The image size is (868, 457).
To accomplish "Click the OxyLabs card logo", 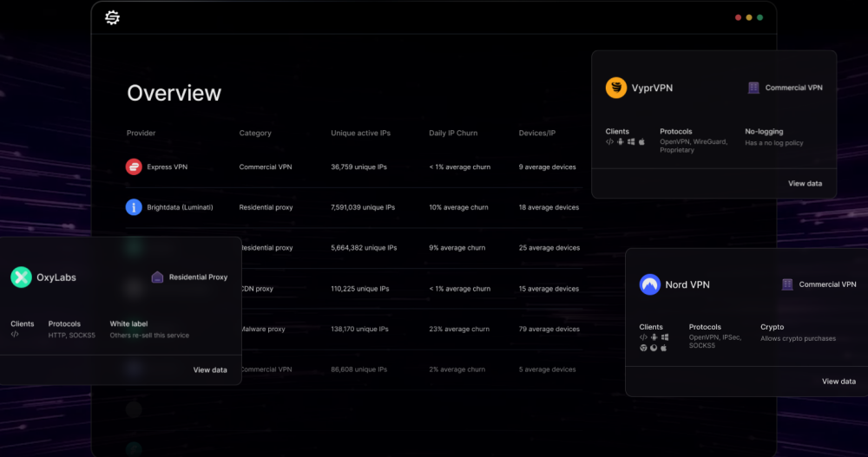I will click(21, 277).
